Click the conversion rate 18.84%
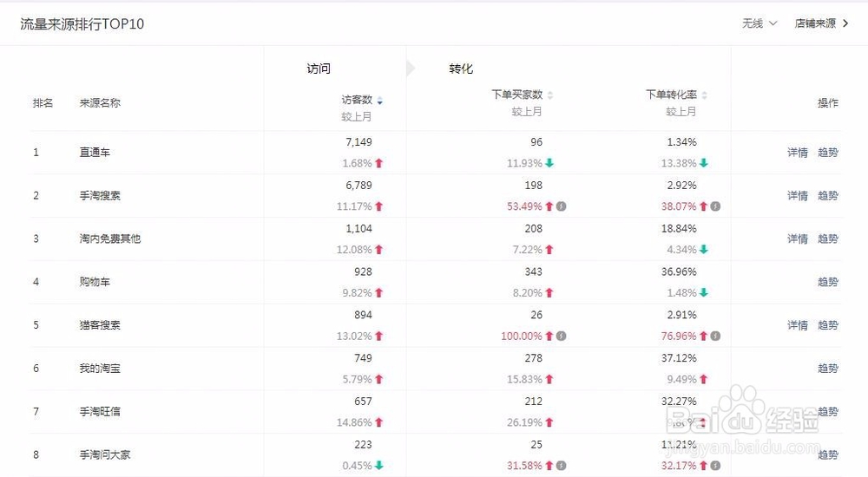This screenshot has height=477, width=868. [x=679, y=229]
